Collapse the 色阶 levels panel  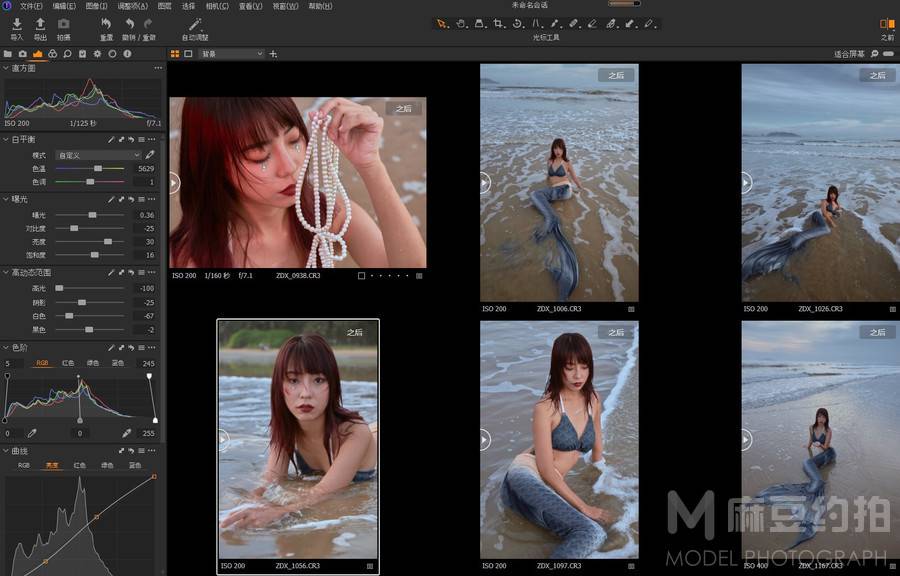pos(6,348)
